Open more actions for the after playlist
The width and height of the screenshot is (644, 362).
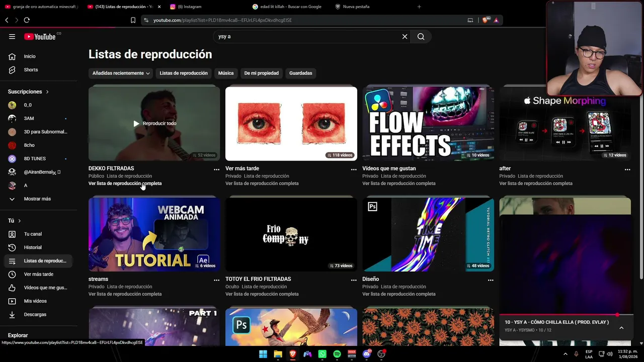pyautogui.click(x=627, y=169)
